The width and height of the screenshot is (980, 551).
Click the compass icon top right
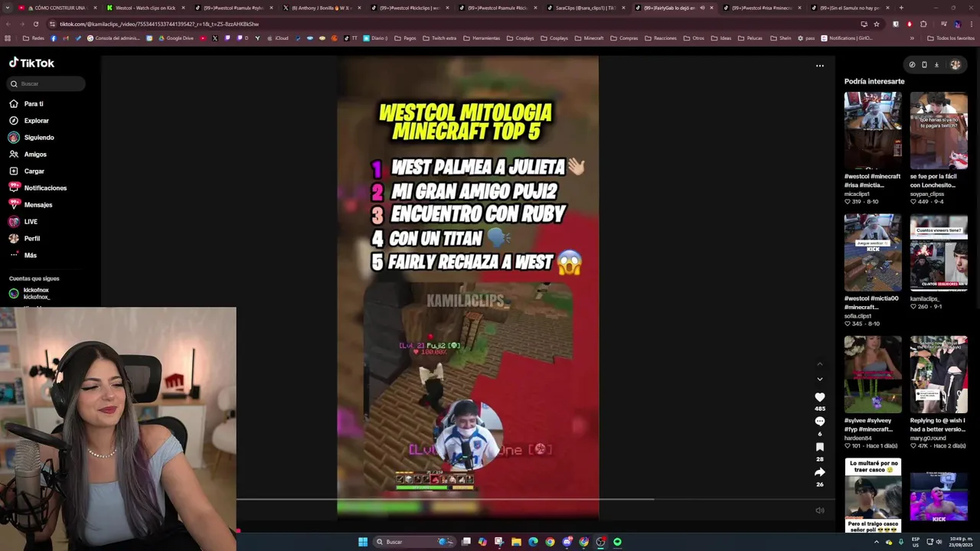[x=912, y=65]
